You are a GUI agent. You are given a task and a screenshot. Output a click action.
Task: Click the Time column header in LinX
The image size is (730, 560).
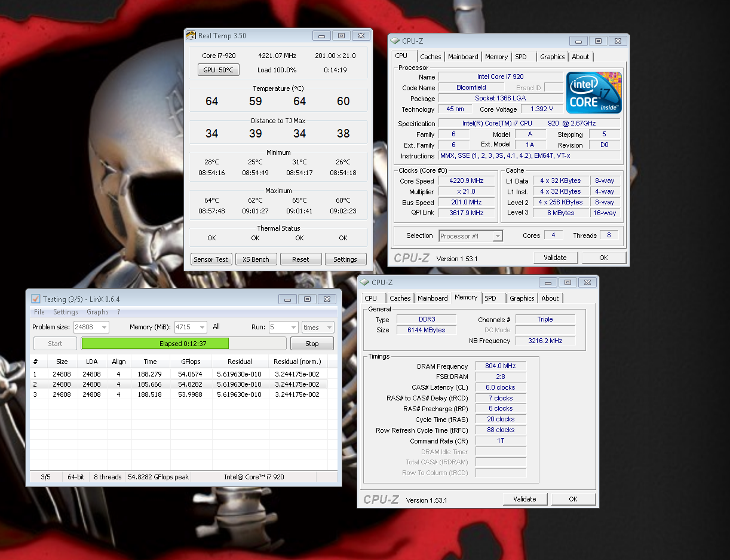point(150,362)
